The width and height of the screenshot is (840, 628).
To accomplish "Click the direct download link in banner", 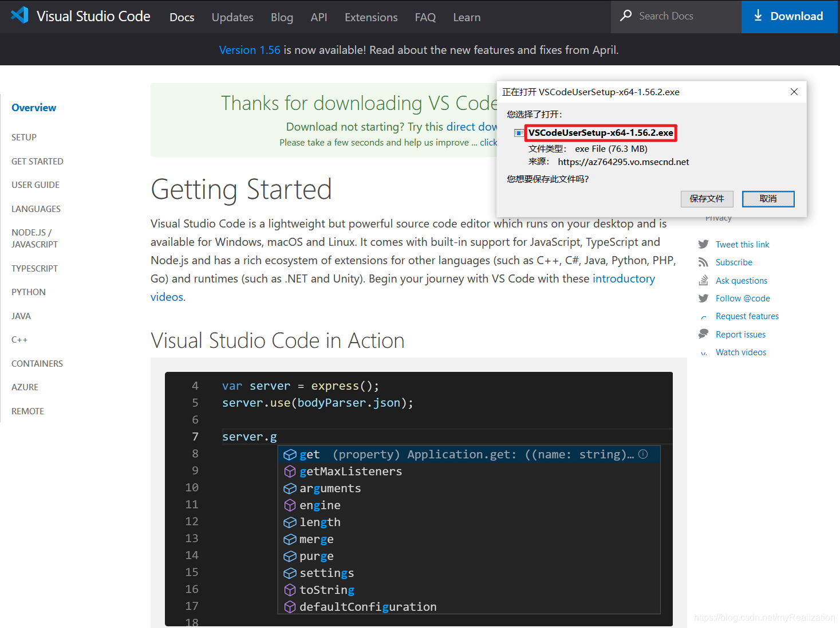I will (471, 127).
